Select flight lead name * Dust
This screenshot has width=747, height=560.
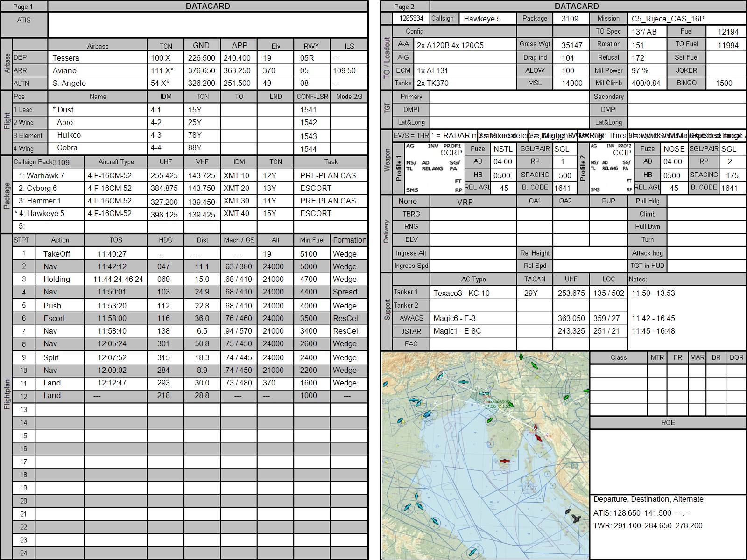[63, 110]
